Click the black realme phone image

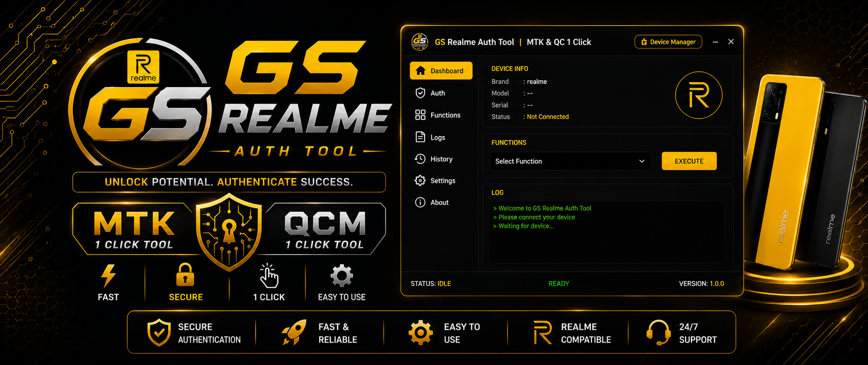pyautogui.click(x=839, y=180)
